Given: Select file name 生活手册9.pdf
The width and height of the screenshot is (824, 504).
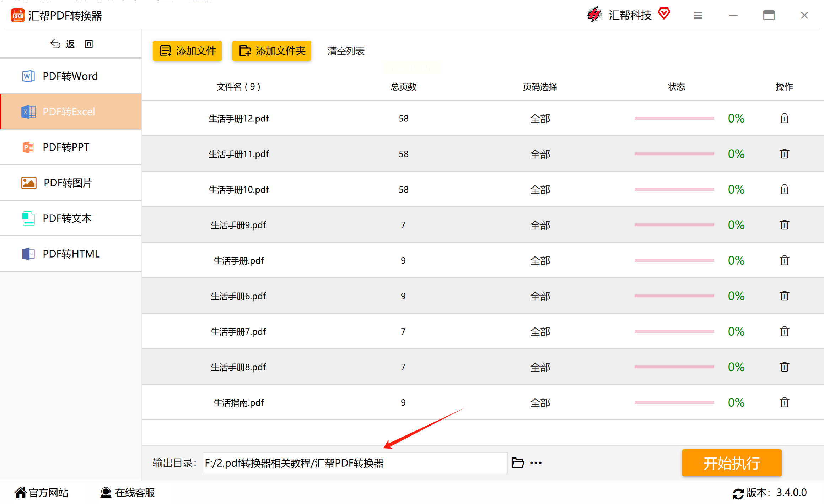Looking at the screenshot, I should (238, 225).
